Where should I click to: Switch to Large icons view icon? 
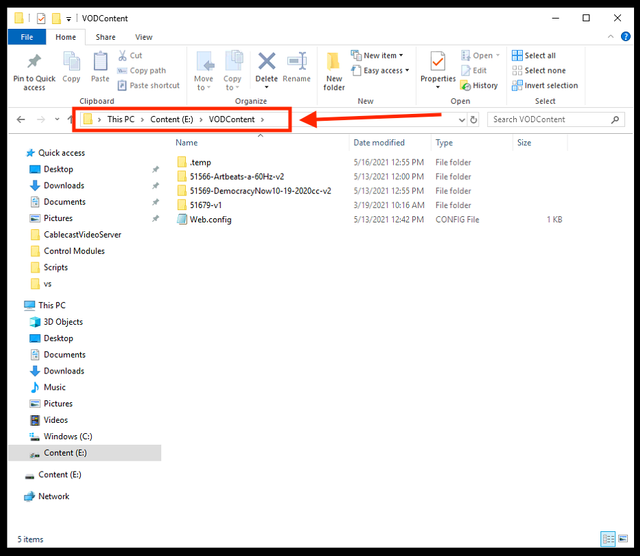tap(623, 539)
